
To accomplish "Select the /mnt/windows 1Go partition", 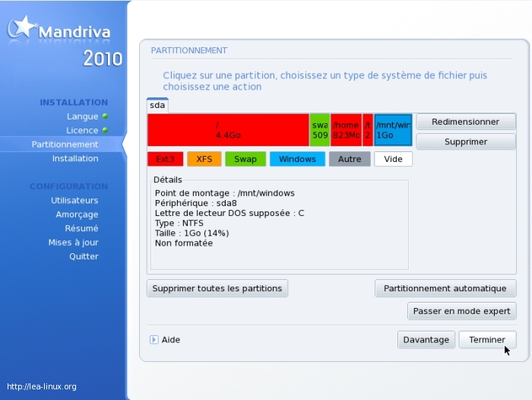I will point(393,130).
